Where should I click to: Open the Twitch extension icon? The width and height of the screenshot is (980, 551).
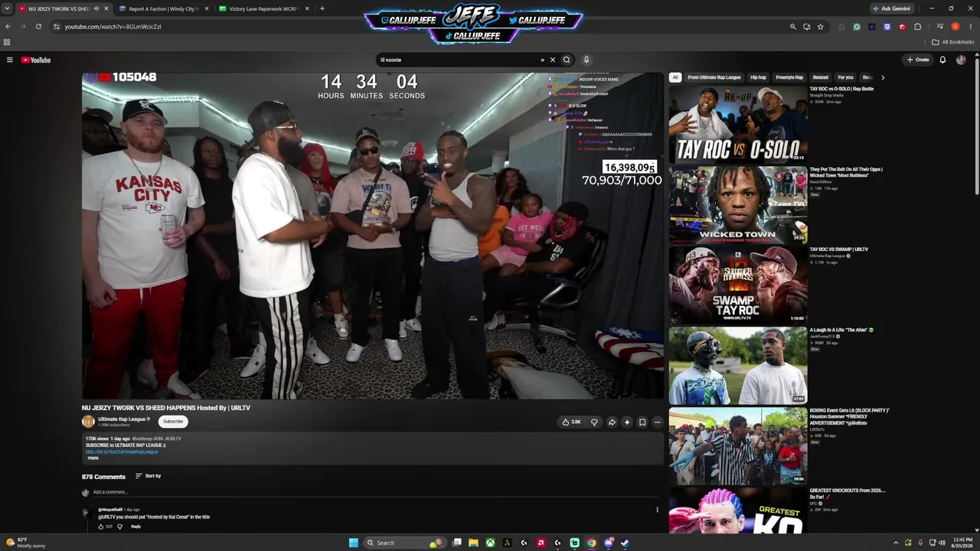click(x=887, y=26)
